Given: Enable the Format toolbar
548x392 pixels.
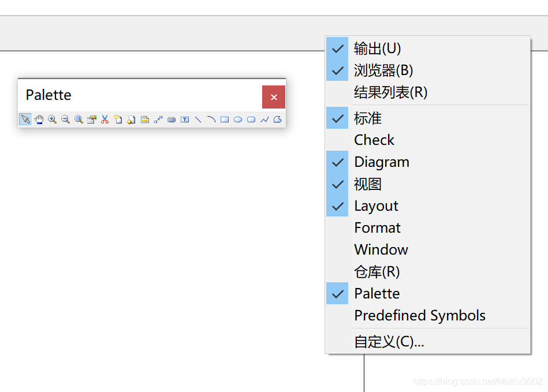Looking at the screenshot, I should (x=428, y=228).
